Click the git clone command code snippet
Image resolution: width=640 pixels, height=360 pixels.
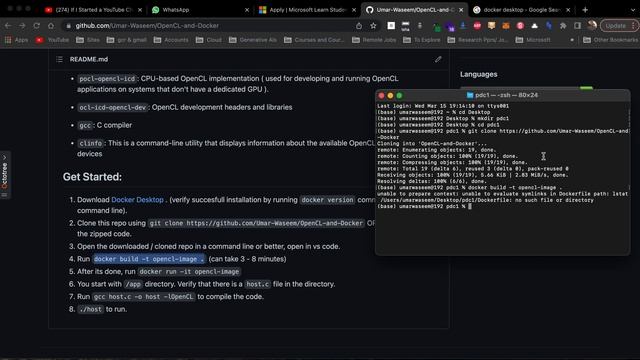pyautogui.click(x=256, y=223)
